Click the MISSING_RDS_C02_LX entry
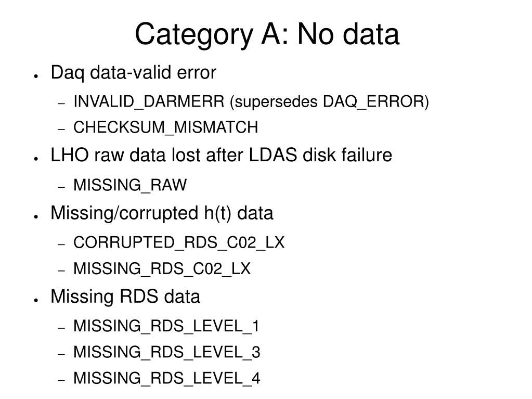Image resolution: width=532 pixels, height=399 pixels. (162, 269)
